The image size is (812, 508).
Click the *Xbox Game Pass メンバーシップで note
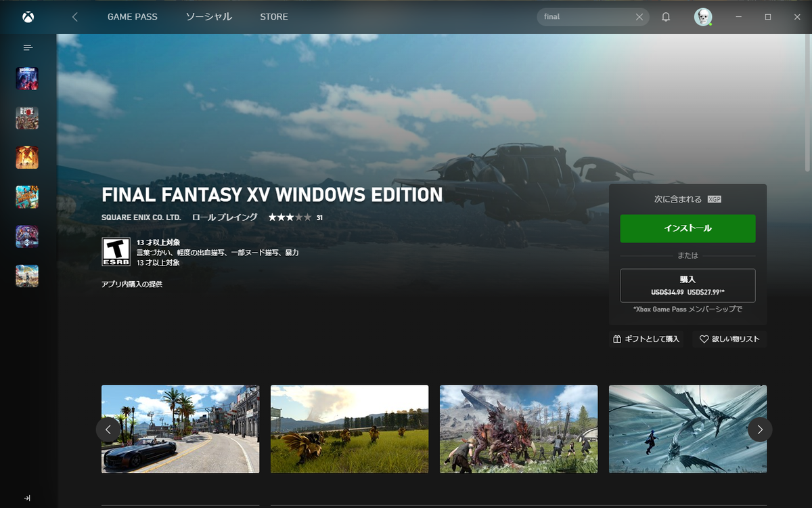click(x=687, y=310)
